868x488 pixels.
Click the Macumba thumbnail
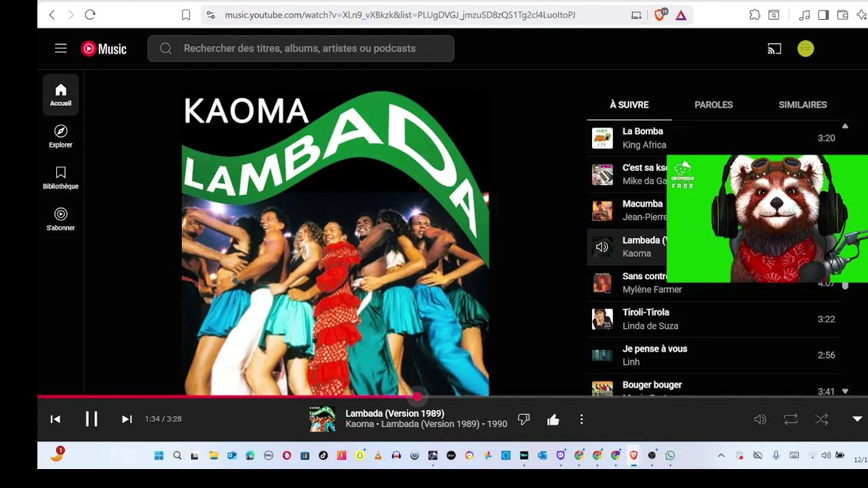pos(602,211)
